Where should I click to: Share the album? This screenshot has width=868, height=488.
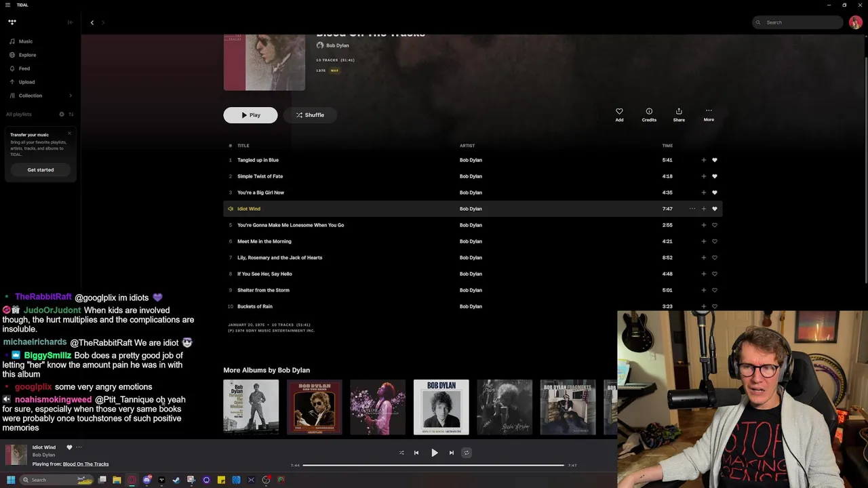click(679, 115)
